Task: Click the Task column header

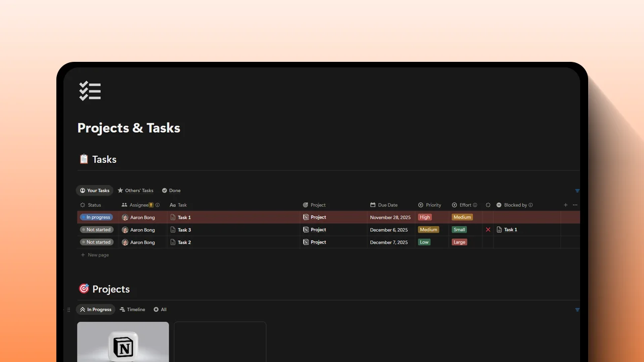Action: tap(178, 205)
